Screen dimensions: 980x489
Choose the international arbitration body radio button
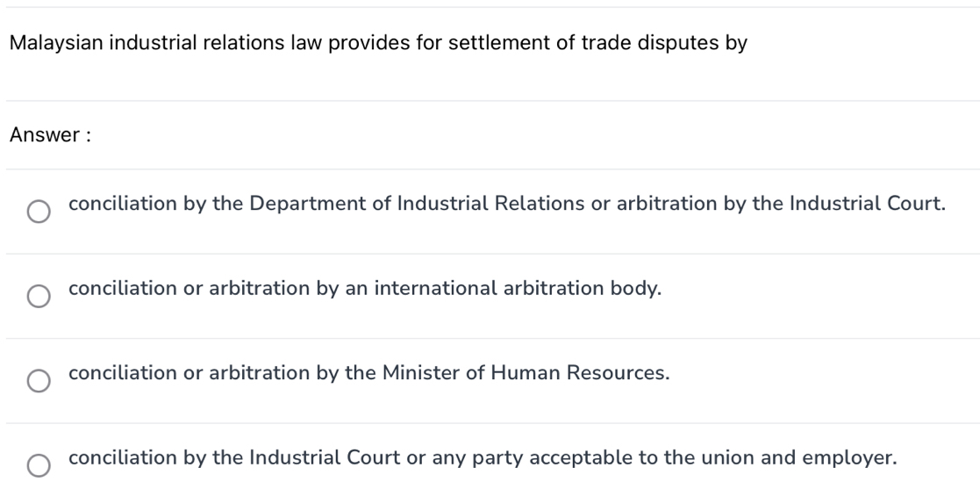[x=38, y=297]
